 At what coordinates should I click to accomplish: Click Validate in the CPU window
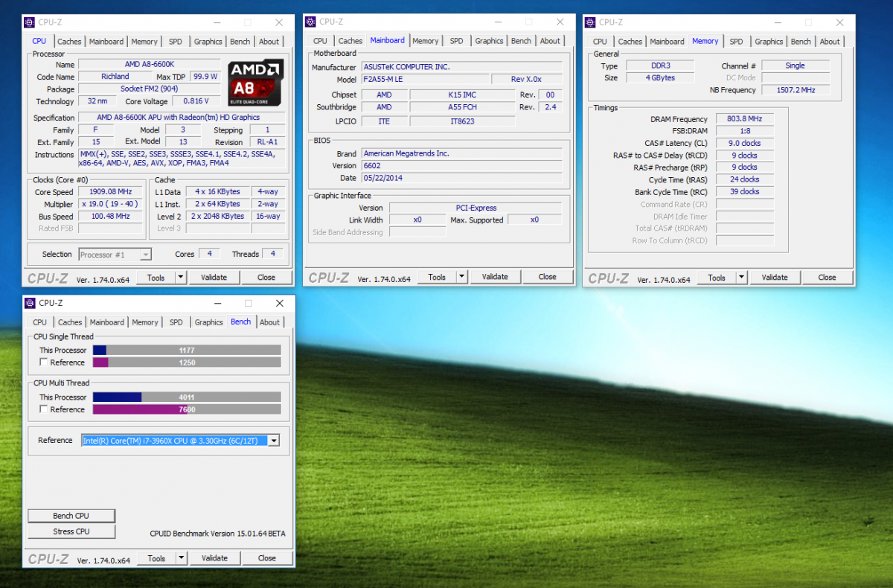(214, 277)
